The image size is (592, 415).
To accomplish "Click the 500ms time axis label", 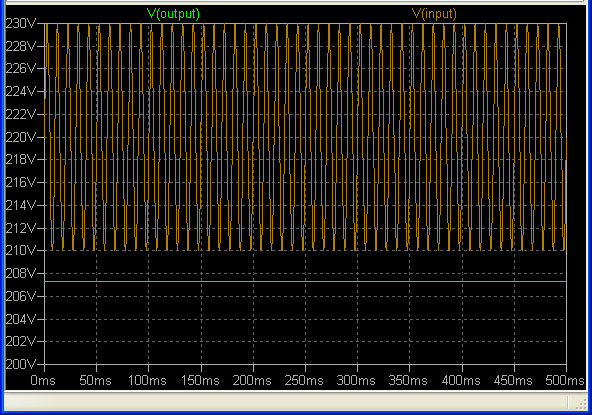I will pyautogui.click(x=565, y=380).
